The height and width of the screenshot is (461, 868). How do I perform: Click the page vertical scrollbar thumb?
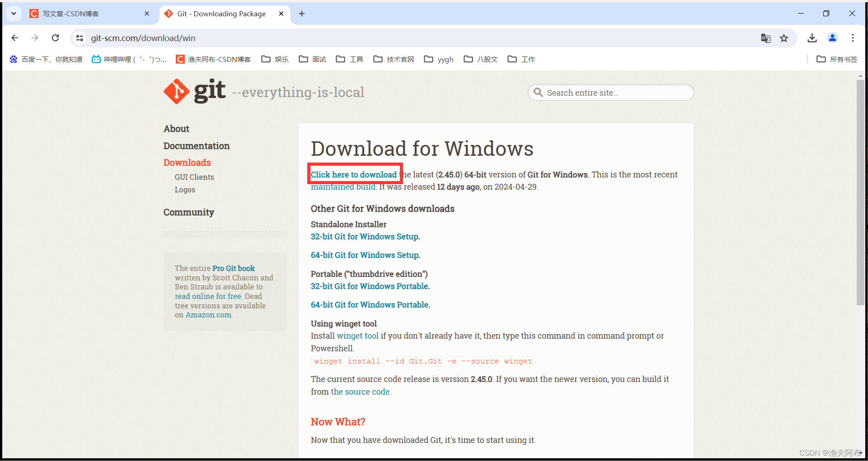pos(860,192)
